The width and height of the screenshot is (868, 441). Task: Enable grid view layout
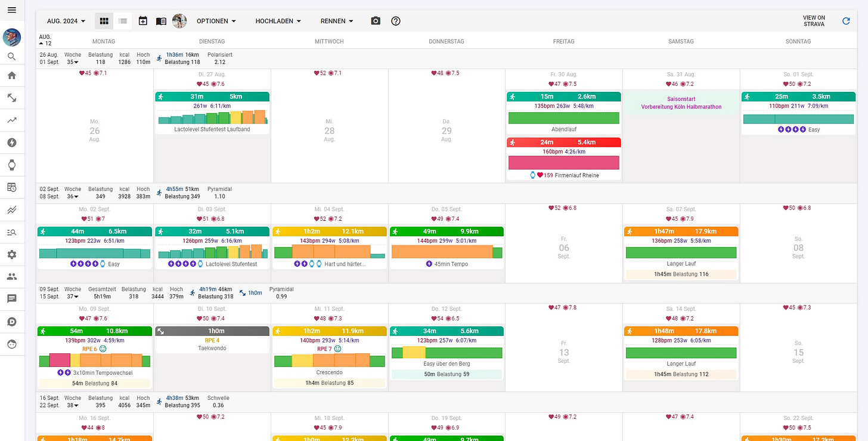coord(104,21)
